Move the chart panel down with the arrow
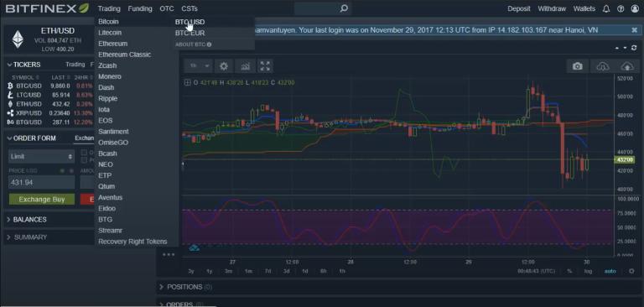Viewport: 644px width, 307px height. [x=625, y=48]
